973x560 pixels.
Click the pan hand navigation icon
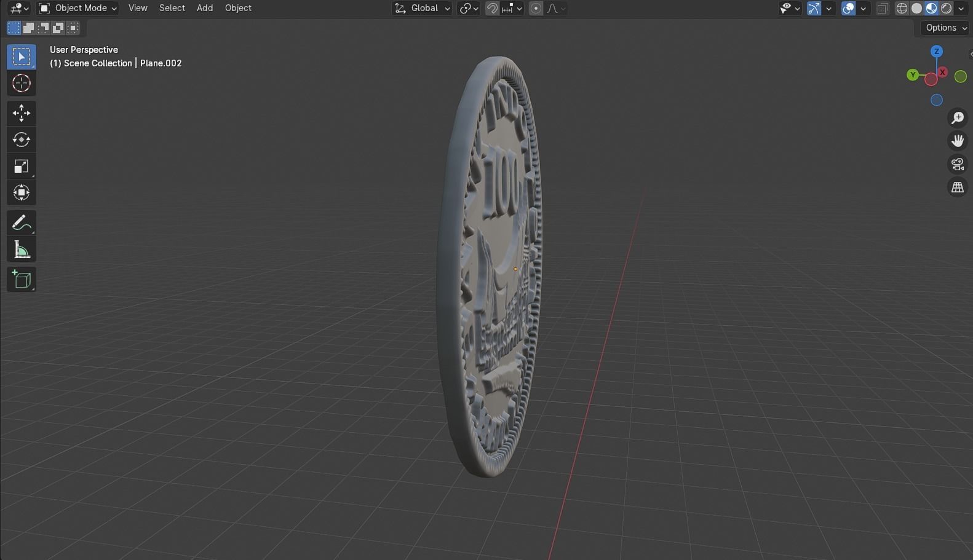(x=958, y=141)
